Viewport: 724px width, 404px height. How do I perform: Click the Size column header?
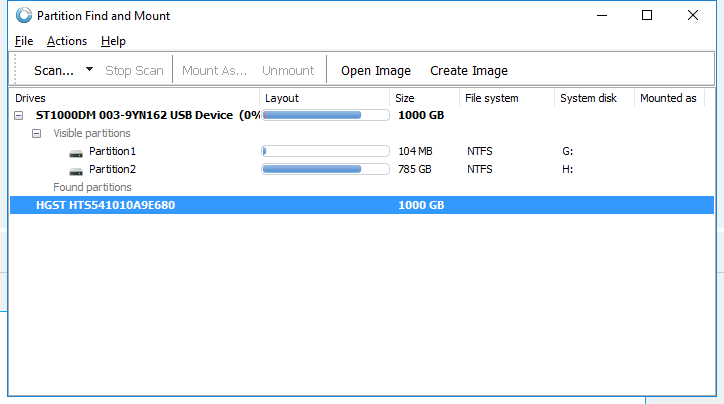tap(424, 98)
